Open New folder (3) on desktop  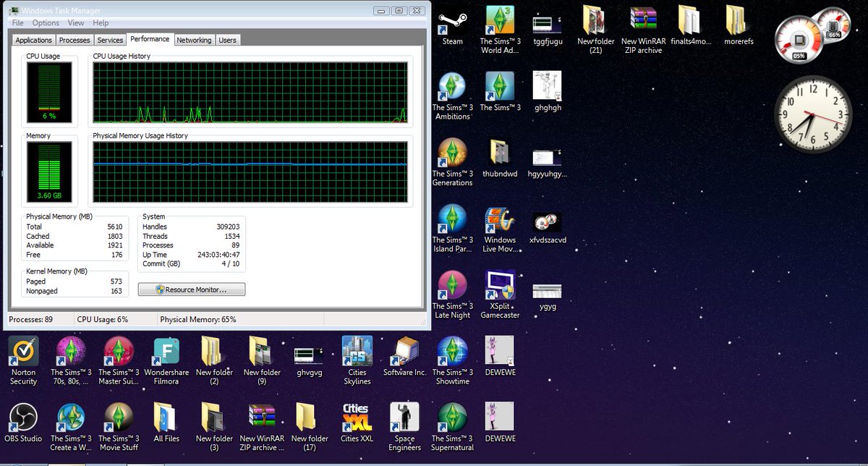[x=214, y=427]
